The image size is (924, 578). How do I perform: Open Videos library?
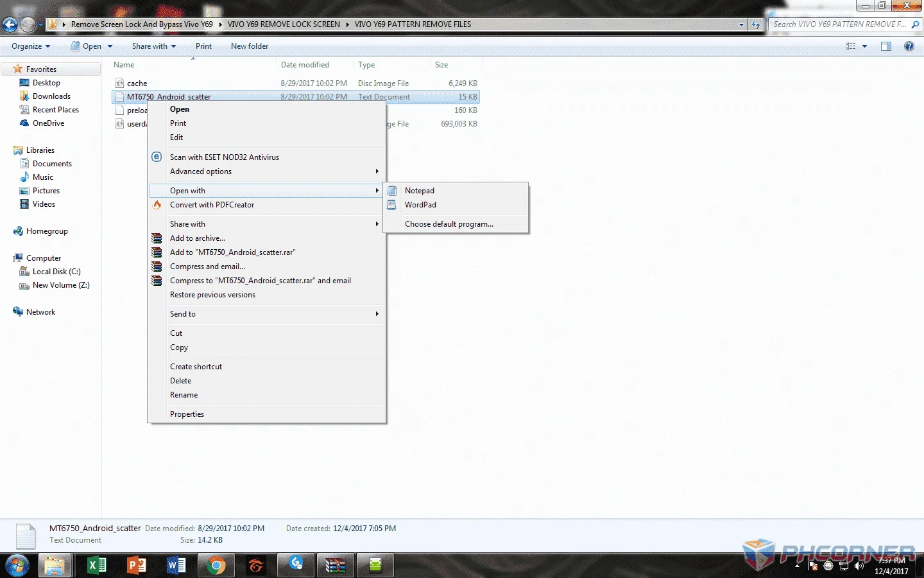click(x=44, y=204)
